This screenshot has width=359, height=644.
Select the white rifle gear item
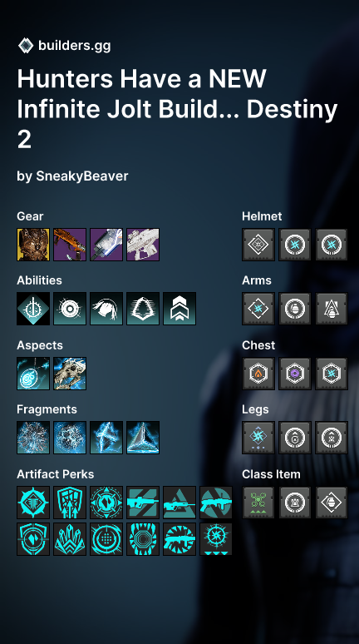point(143,245)
